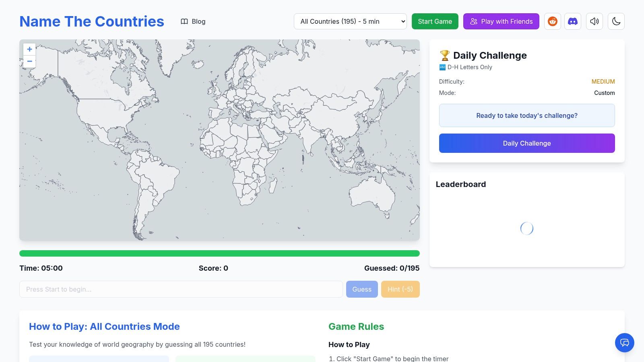The image size is (644, 362).
Task: Mute the game sound
Action: (x=594, y=21)
